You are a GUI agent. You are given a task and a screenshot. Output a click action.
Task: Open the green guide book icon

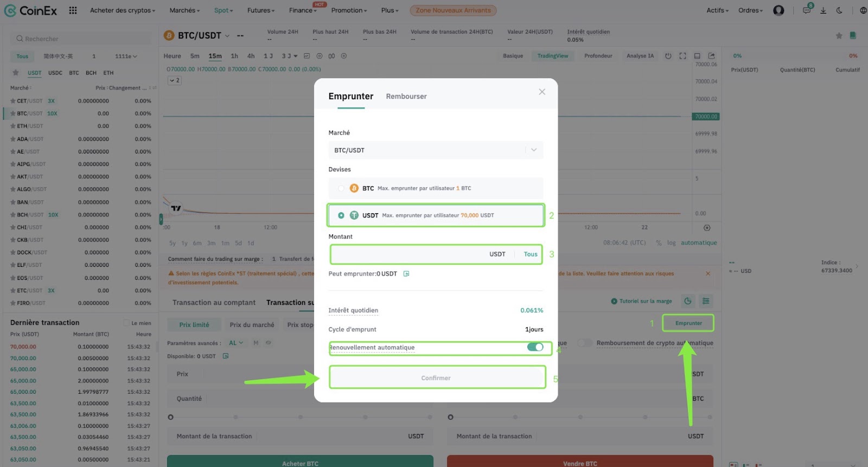pos(853,36)
